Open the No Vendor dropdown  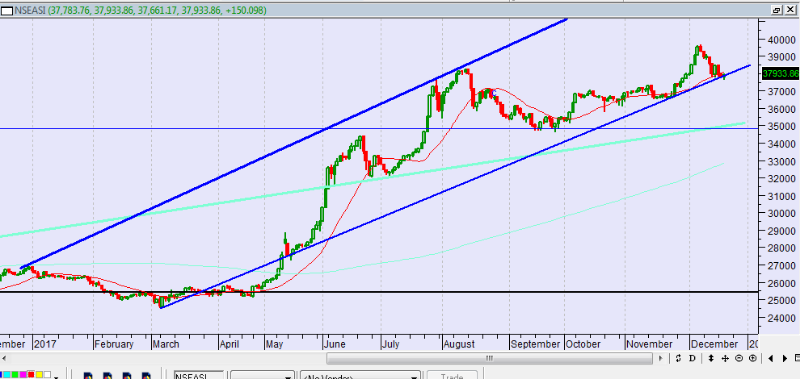tap(360, 375)
